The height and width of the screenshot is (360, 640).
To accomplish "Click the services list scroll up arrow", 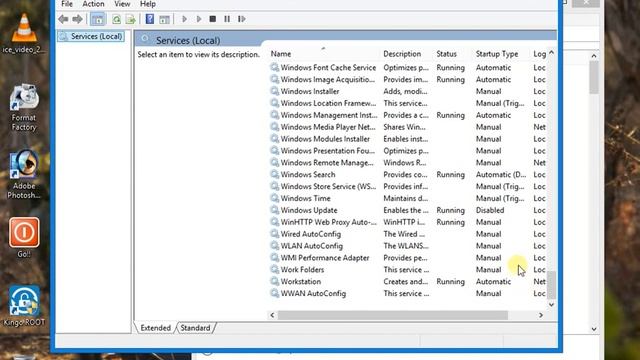I will click(x=551, y=52).
